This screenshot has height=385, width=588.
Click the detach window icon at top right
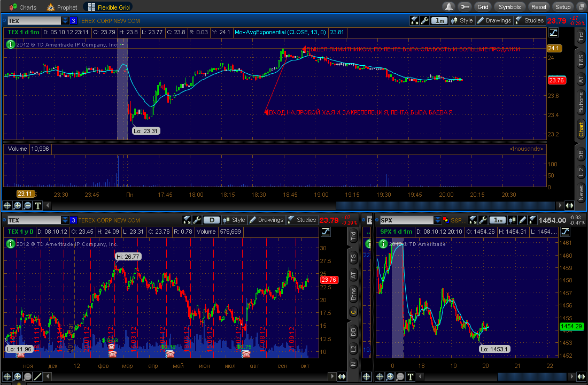tap(582, 7)
